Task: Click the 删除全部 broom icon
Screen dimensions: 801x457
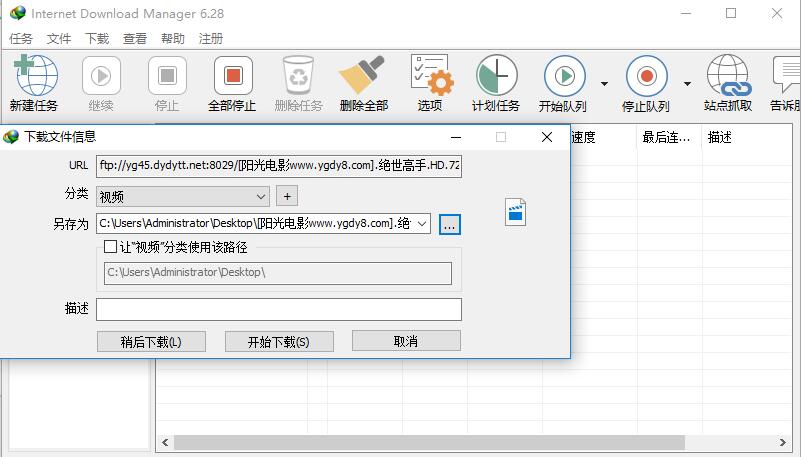Action: [362, 75]
